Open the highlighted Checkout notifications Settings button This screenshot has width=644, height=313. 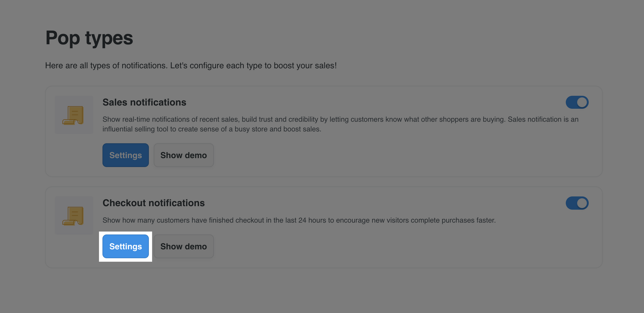(x=126, y=246)
